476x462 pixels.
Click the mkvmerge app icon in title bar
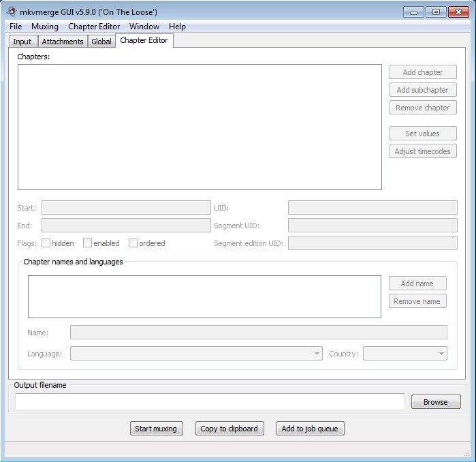click(x=12, y=12)
